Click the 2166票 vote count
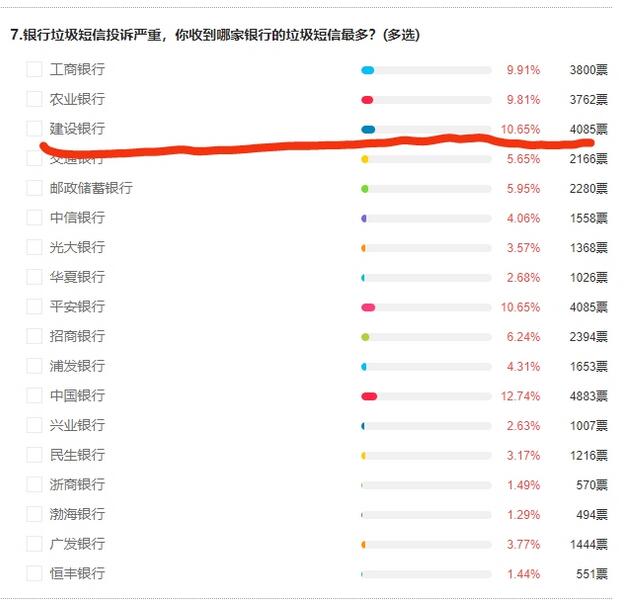 point(589,159)
